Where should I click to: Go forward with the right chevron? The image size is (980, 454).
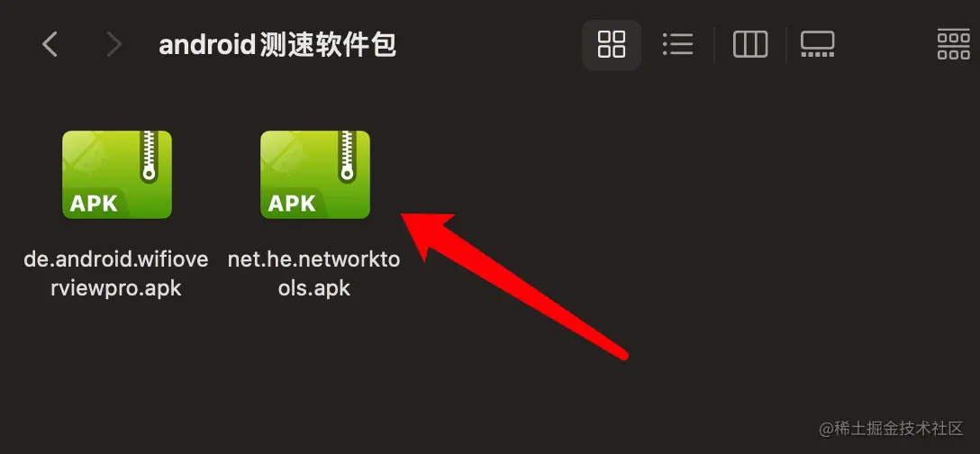[113, 44]
